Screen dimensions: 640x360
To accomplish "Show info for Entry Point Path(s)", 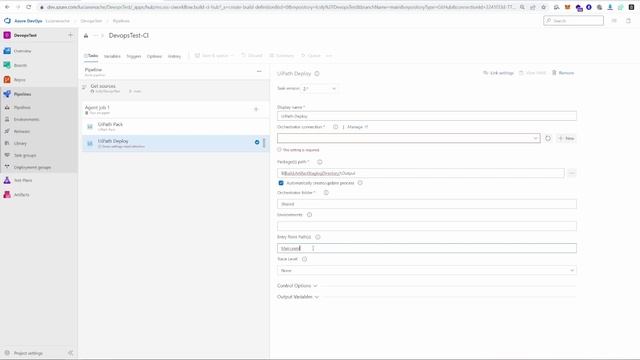I will [318, 237].
